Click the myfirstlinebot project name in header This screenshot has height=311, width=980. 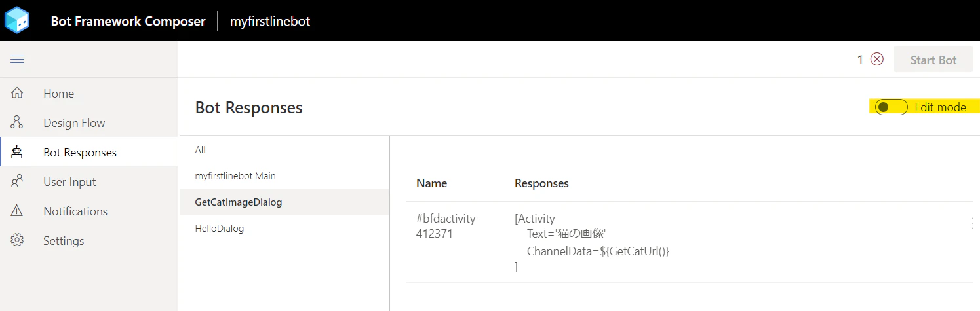click(270, 21)
